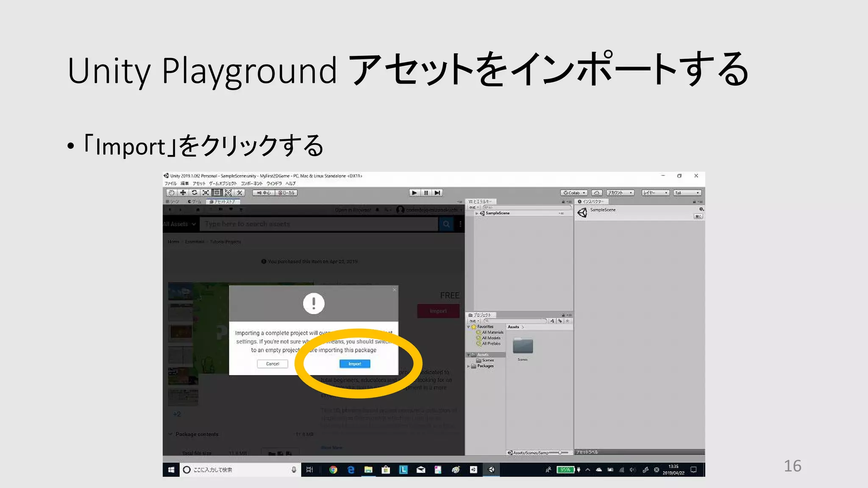Select the Scale tool in Unity toolbar

206,193
